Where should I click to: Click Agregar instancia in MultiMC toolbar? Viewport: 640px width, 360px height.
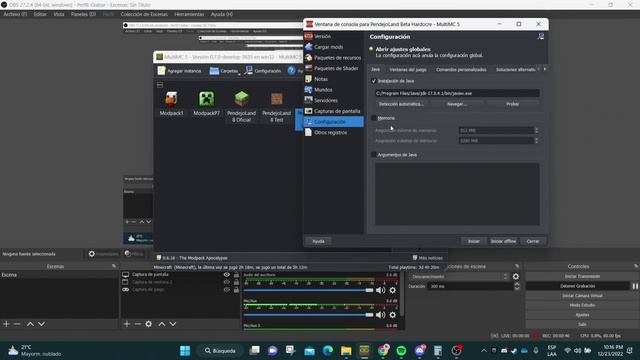(180, 71)
